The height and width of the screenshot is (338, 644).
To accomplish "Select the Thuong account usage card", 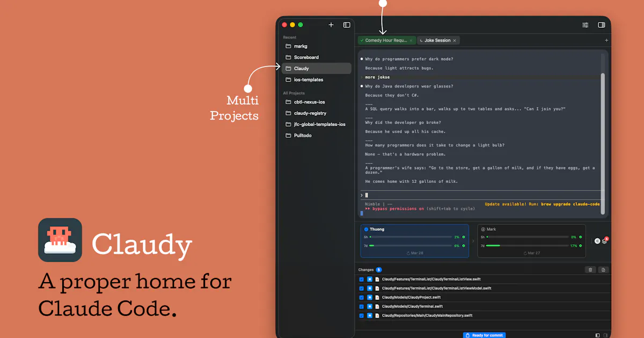I will pyautogui.click(x=414, y=241).
